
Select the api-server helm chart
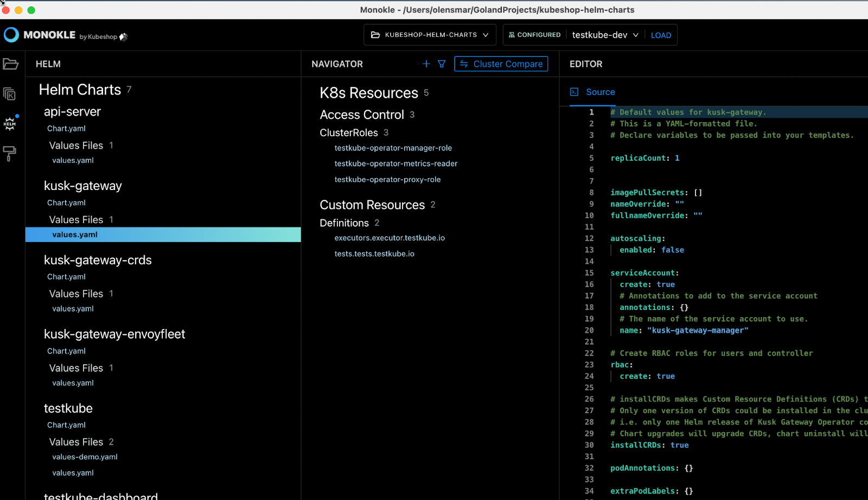pos(72,112)
